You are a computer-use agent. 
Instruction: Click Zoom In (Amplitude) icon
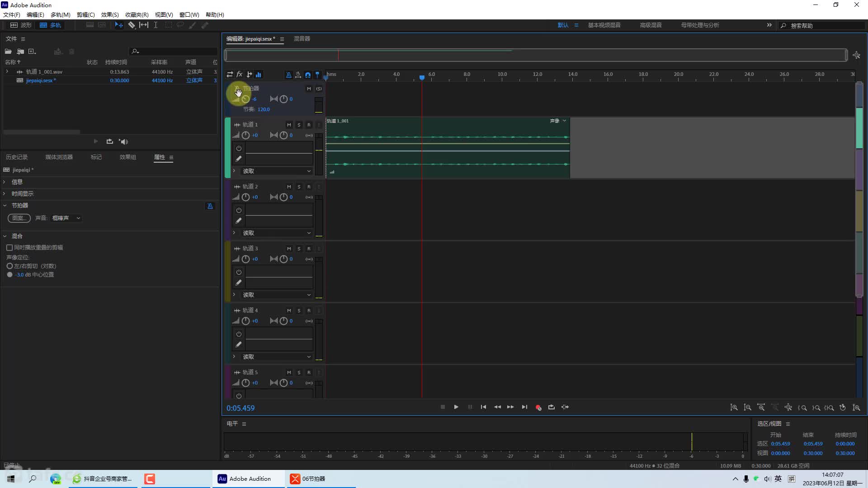coord(734,408)
